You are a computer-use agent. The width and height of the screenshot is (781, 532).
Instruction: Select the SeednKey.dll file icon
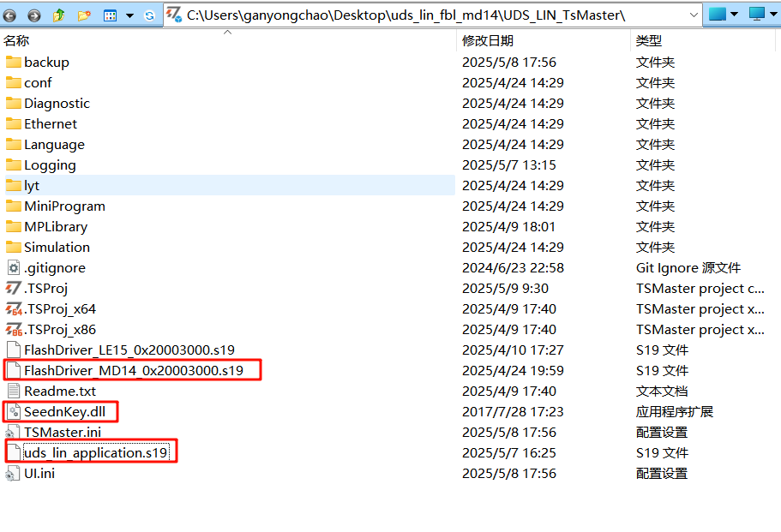tap(14, 411)
